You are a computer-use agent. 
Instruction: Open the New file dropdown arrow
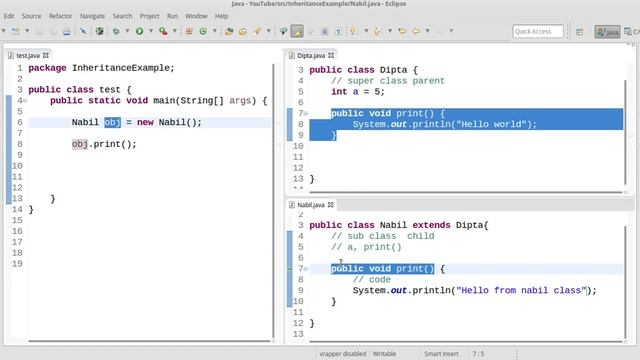pyautogui.click(x=27, y=31)
